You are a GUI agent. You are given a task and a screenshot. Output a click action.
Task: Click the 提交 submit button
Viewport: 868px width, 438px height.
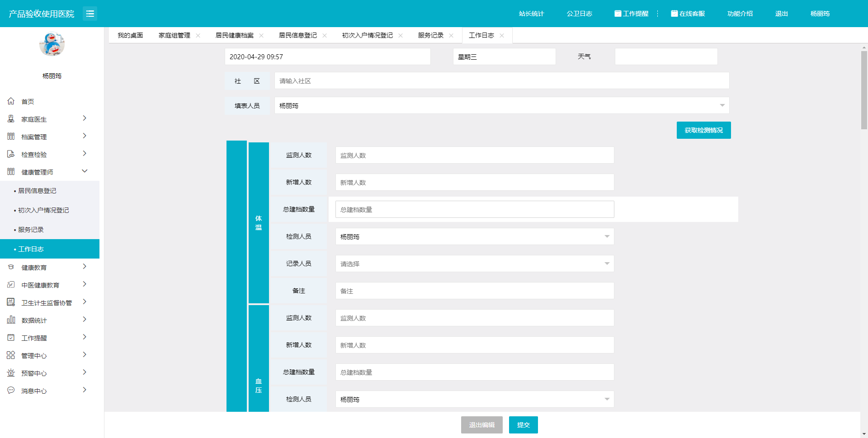click(x=523, y=425)
